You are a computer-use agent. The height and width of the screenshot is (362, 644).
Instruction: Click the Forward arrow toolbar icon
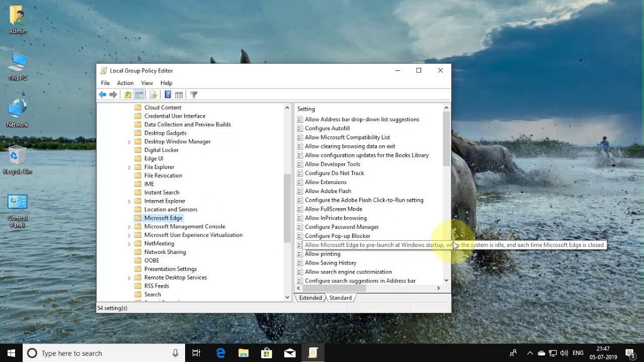pyautogui.click(x=113, y=95)
